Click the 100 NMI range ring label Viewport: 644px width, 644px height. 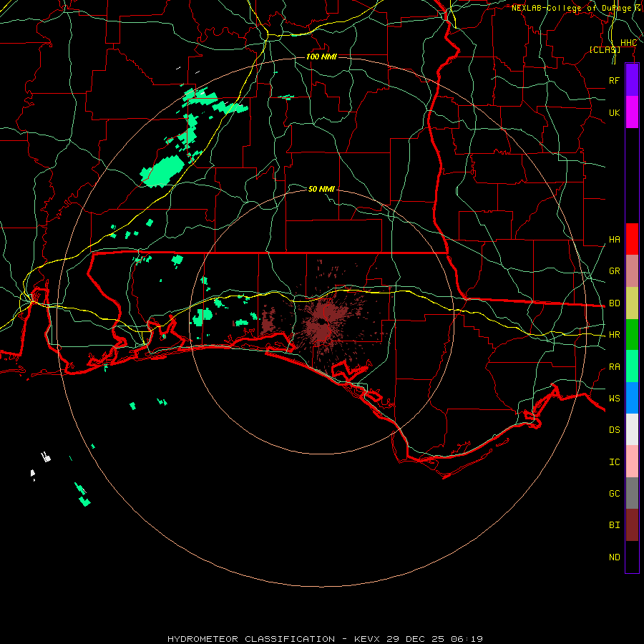321,57
